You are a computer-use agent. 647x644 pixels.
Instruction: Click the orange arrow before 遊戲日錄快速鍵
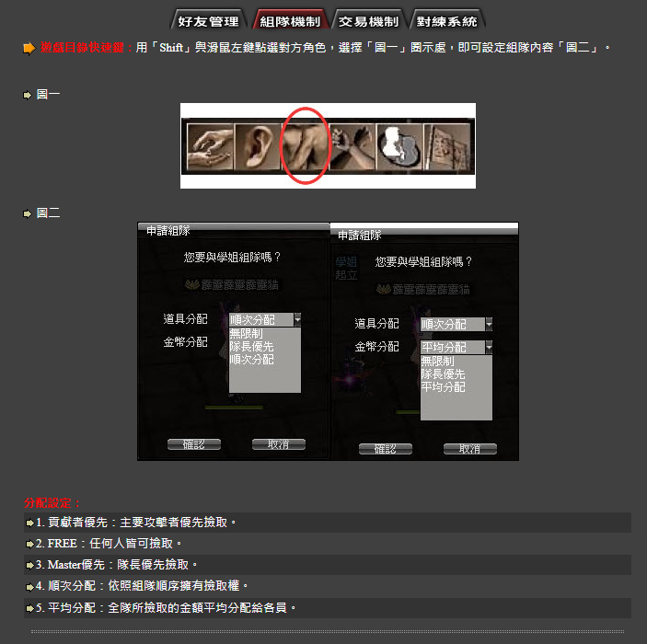(x=29, y=48)
